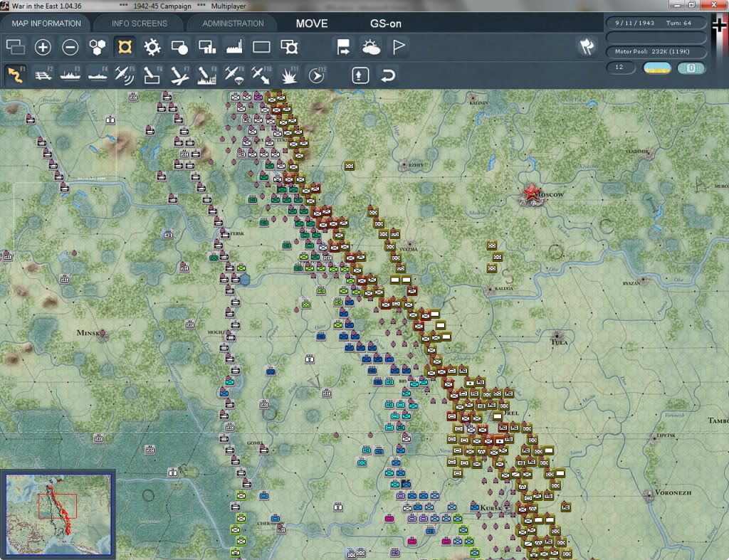Click the blue and yellow weather indicator
The image size is (729, 560).
pyautogui.click(x=656, y=68)
